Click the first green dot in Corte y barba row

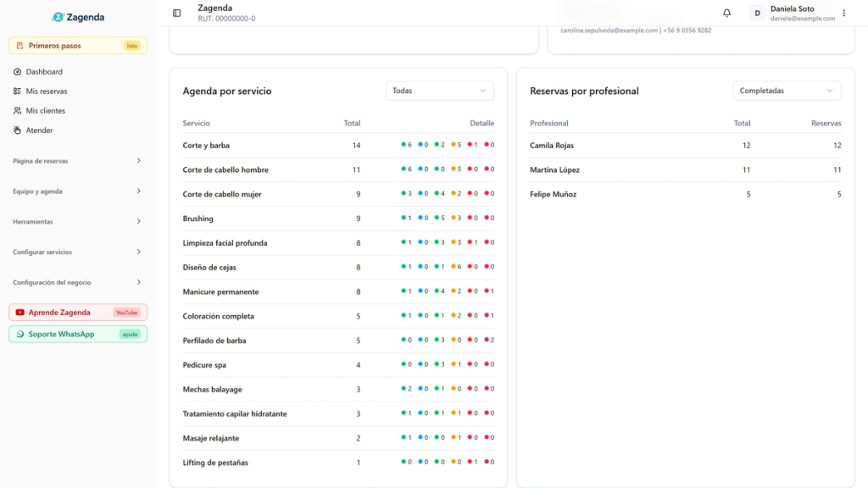click(403, 144)
